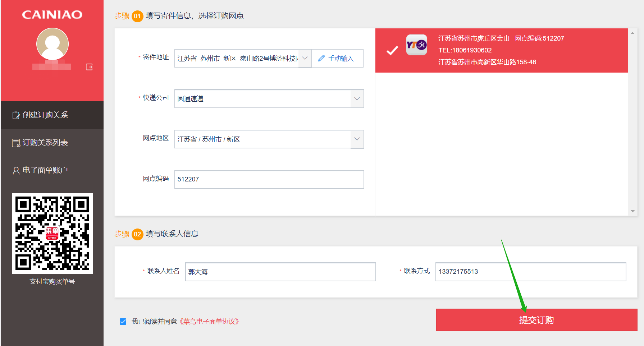Screen dimensions: 644x346
Task: Click the 电子面单账户 person icon
Action: (x=16, y=171)
